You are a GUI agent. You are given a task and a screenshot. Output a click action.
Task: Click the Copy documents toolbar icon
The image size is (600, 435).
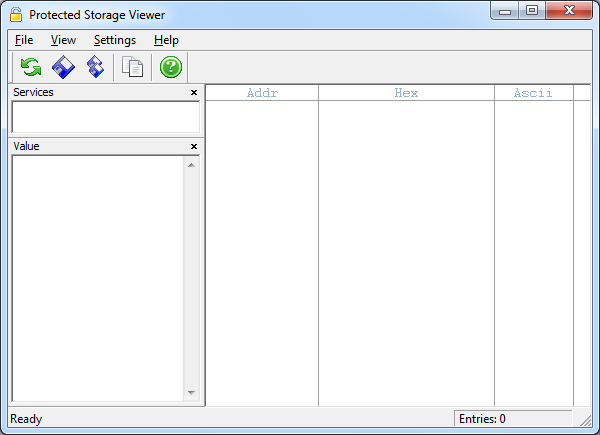(132, 67)
